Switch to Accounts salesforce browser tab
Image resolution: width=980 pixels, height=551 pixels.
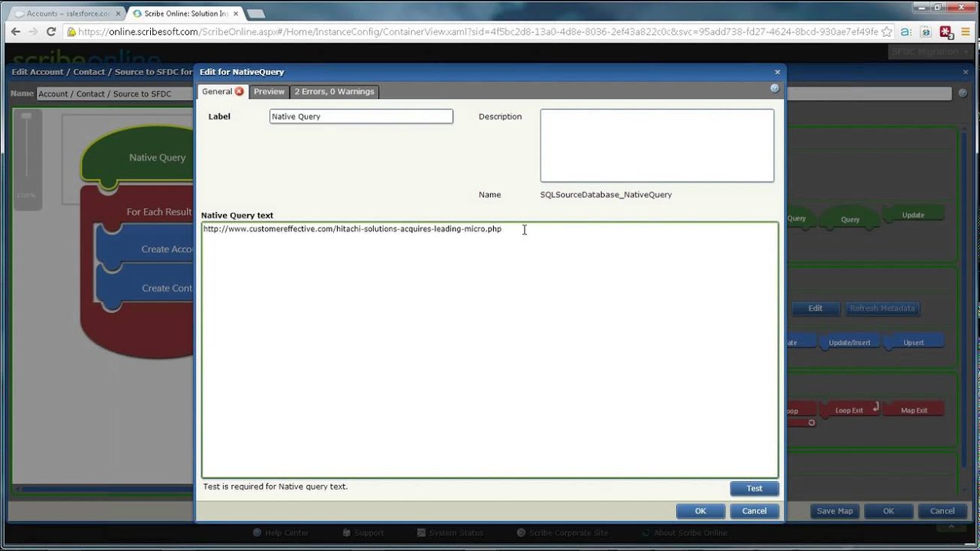tap(67, 13)
